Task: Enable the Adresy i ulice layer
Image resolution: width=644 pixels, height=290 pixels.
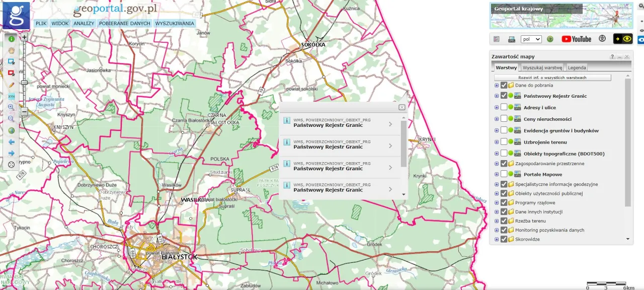Action: (504, 107)
